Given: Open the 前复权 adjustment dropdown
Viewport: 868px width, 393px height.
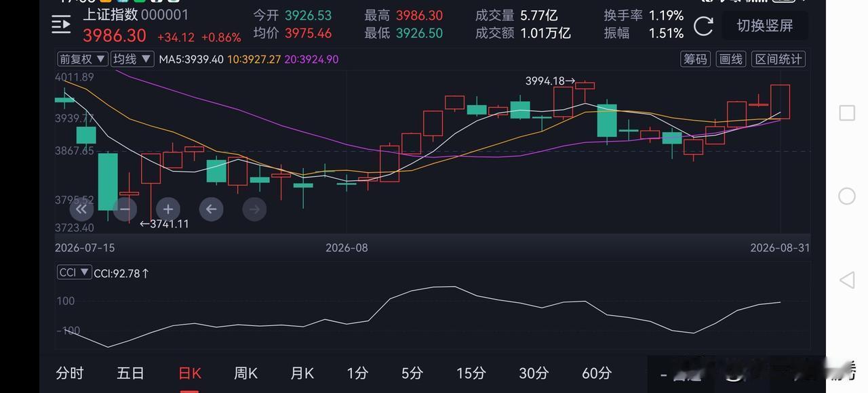Looking at the screenshot, I should point(82,59).
